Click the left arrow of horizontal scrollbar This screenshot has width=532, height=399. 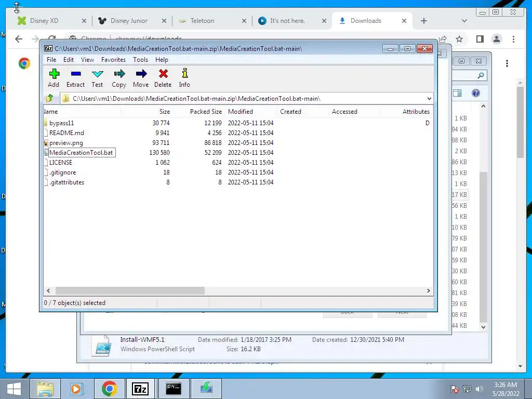(48, 291)
